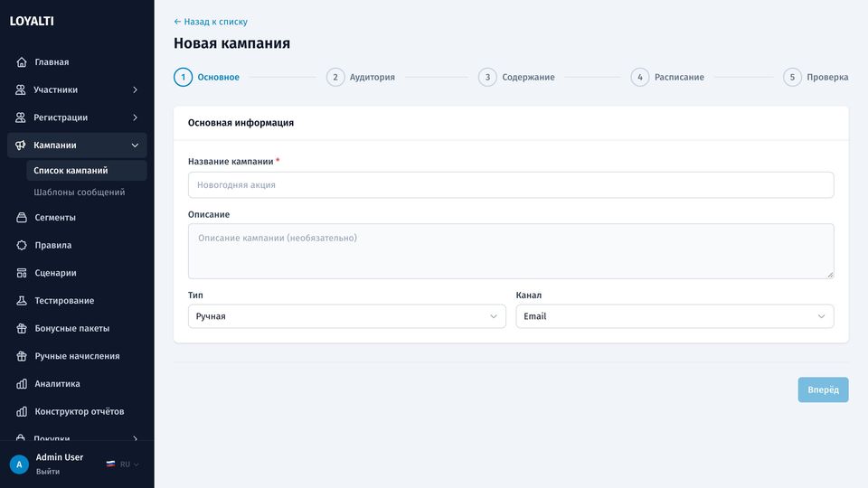The height and width of the screenshot is (488, 868).
Task: Click step circle 5 of the wizard
Action: pos(792,77)
